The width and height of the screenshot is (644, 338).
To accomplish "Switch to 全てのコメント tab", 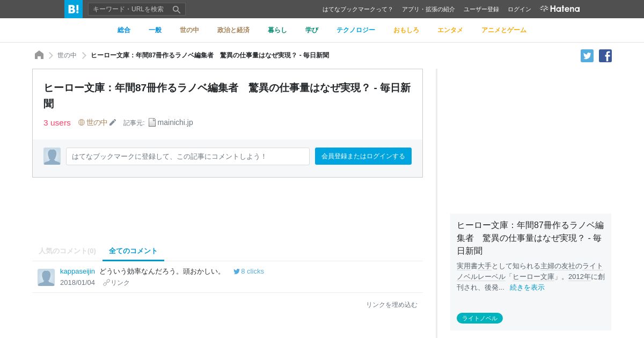I will point(133,251).
